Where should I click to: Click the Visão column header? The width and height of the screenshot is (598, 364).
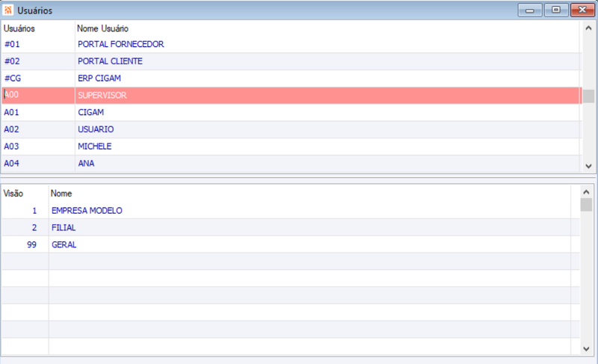pyautogui.click(x=13, y=194)
